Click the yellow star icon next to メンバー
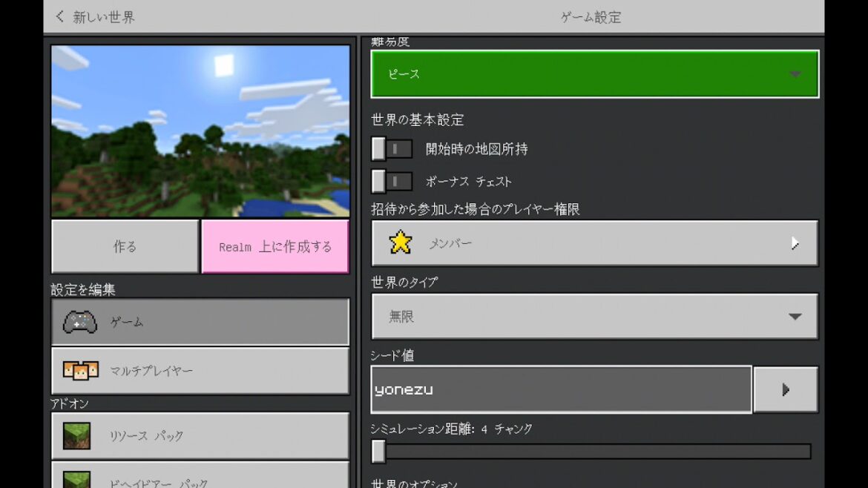Screen dimensions: 868x488 pos(401,243)
